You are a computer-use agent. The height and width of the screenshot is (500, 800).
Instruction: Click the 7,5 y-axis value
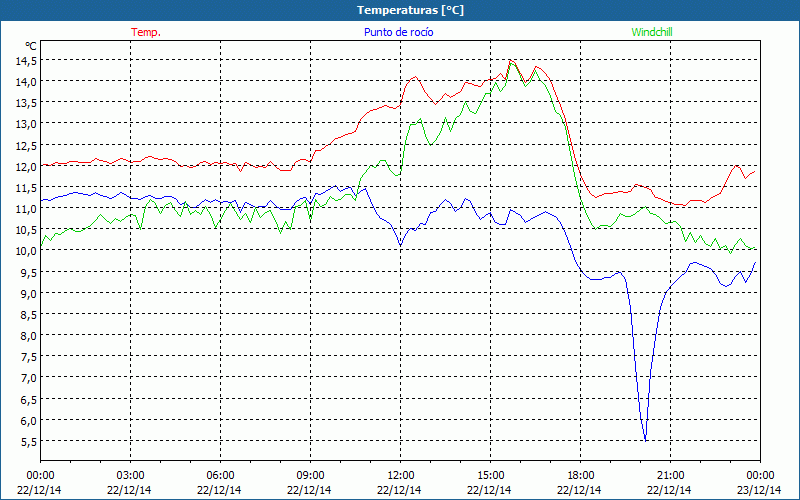(x=29, y=357)
